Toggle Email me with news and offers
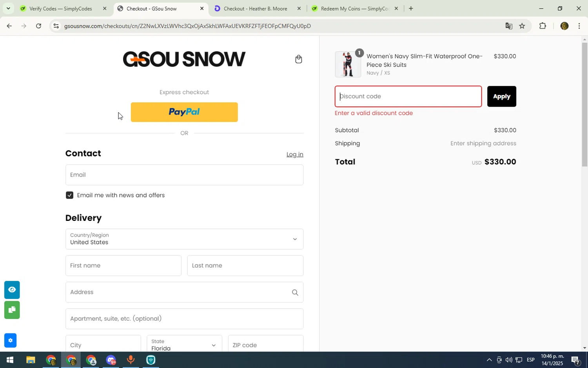Screen dimensions: 588x368 pyautogui.click(x=69, y=195)
